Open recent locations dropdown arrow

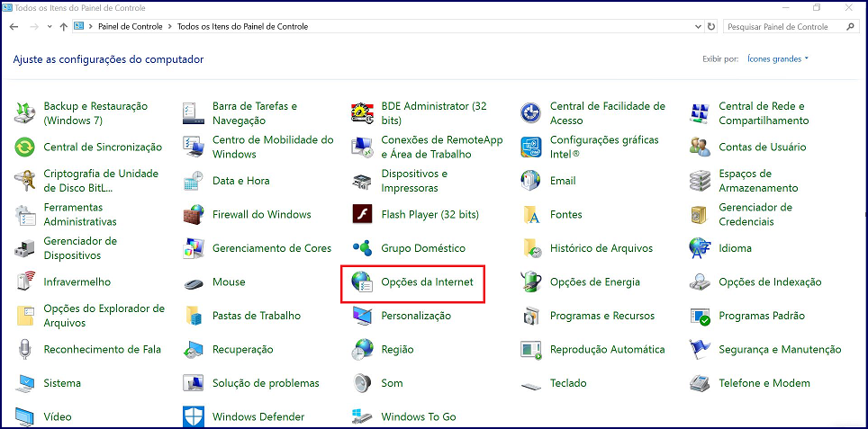[x=50, y=27]
